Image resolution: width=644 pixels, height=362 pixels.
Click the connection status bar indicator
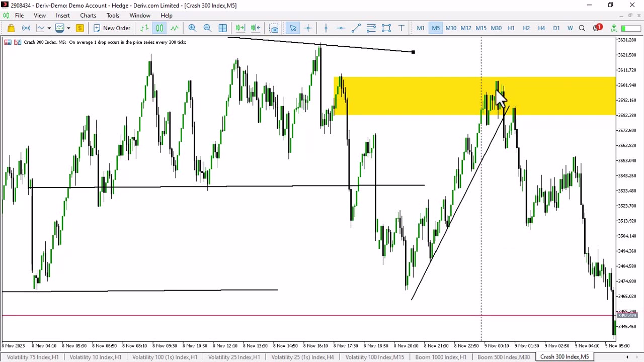click(631, 29)
